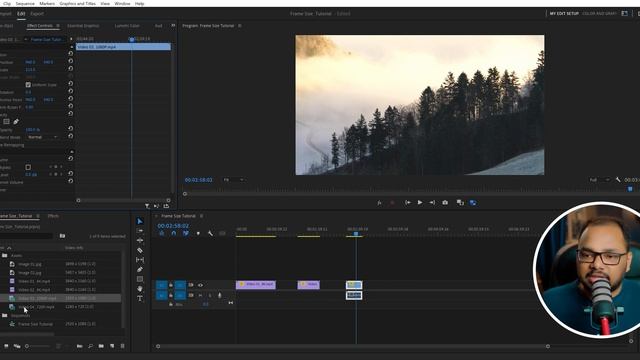Image resolution: width=640 pixels, height=360 pixels.
Task: Show overflow panel tabs chevron
Action: point(173,25)
